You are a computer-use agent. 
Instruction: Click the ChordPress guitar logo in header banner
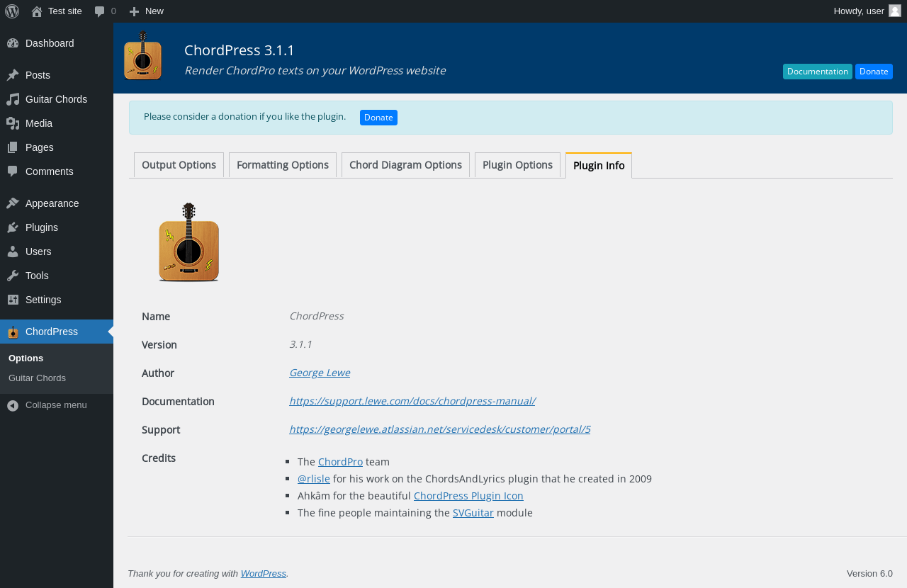[143, 55]
